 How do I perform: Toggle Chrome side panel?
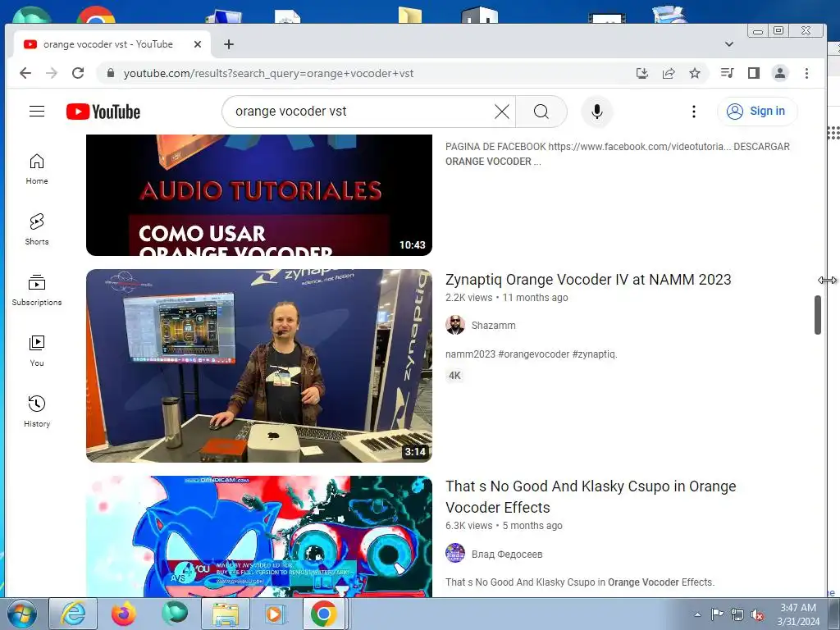coord(754,73)
